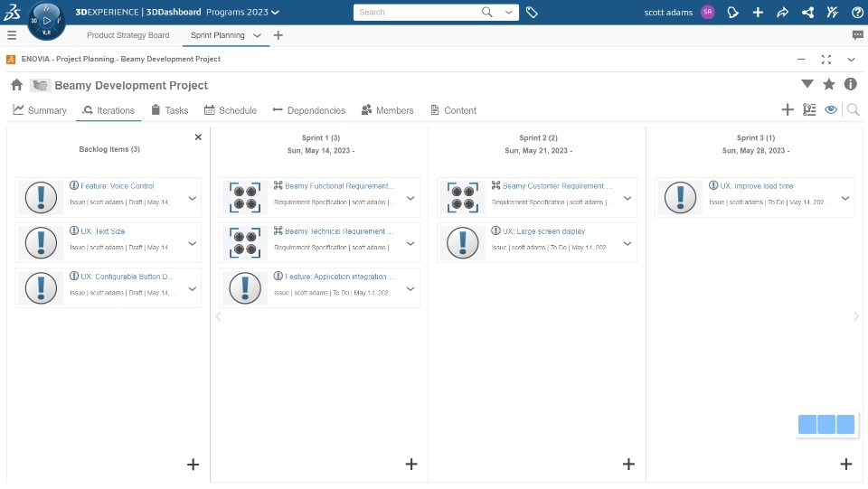This screenshot has width=868, height=489.
Task: Add an item to Sprint 1 column
Action: (x=411, y=464)
